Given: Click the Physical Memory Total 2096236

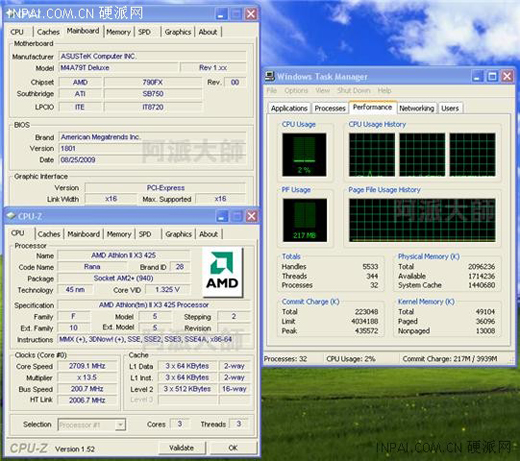Looking at the screenshot, I should [x=481, y=267].
